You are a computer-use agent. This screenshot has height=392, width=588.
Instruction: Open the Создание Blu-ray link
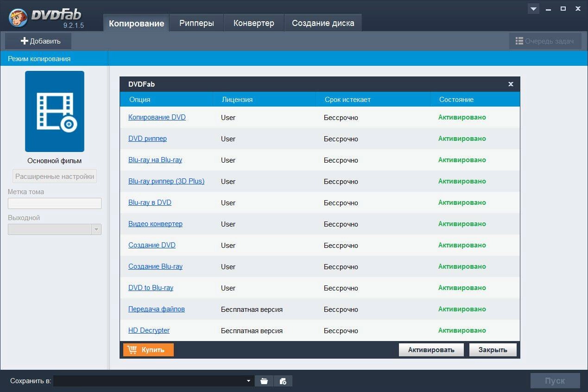point(155,266)
